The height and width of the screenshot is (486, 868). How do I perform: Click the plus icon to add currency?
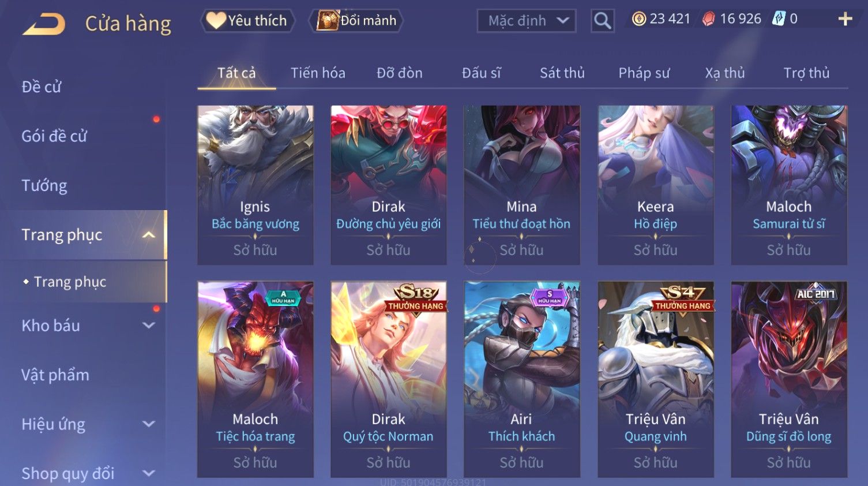click(x=845, y=19)
